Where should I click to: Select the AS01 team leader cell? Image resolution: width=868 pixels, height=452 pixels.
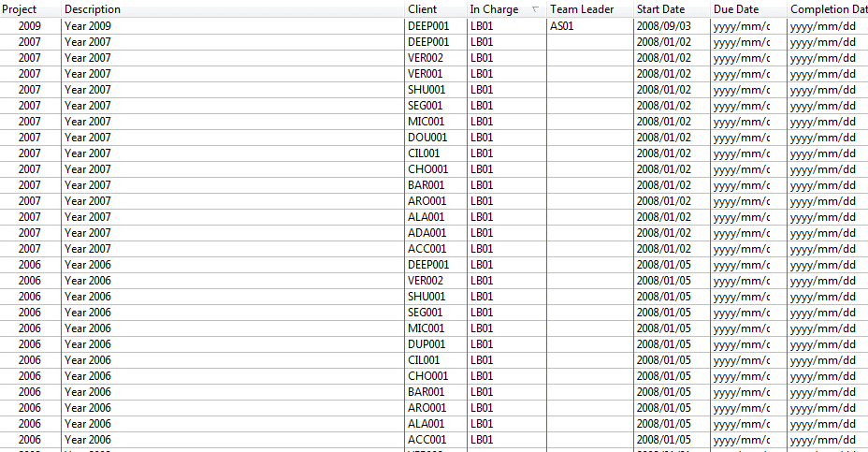coord(562,26)
